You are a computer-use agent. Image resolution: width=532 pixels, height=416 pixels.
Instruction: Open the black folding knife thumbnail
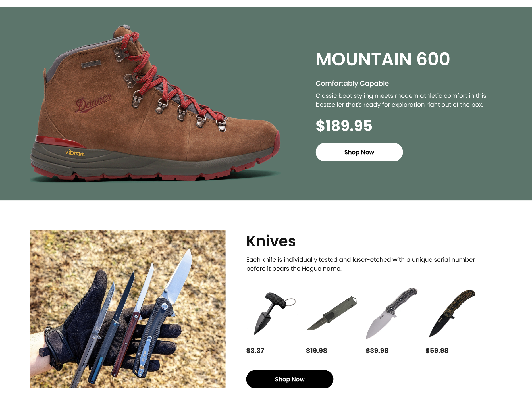tap(452, 313)
